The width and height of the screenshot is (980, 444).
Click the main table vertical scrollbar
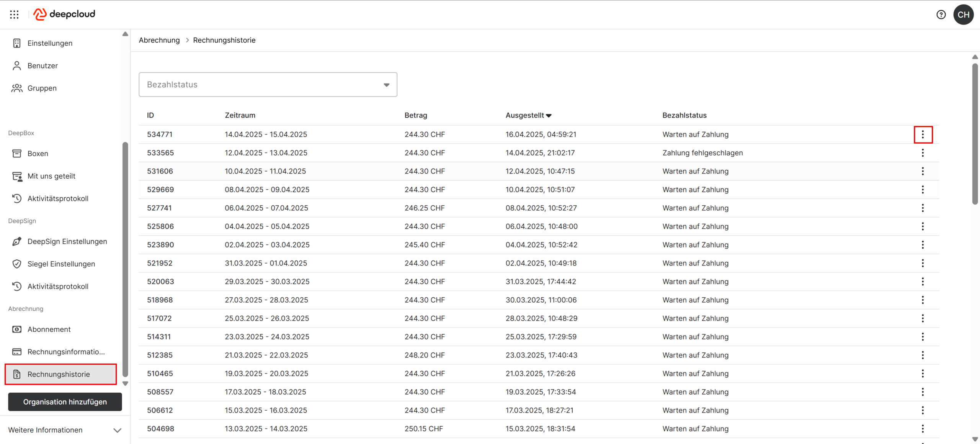pos(975,134)
